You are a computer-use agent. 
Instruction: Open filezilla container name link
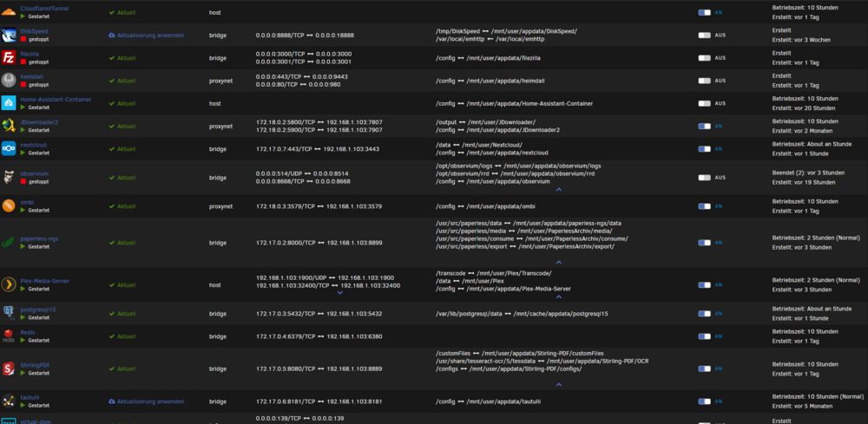point(31,54)
